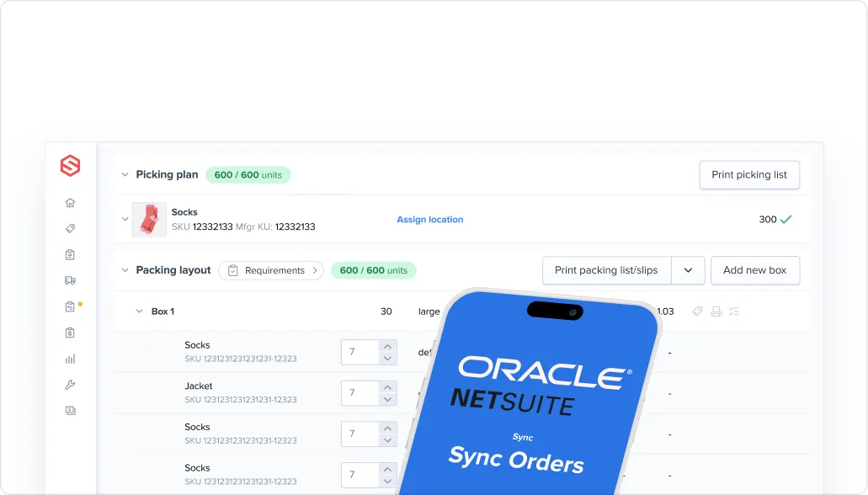Open the dropdown next to Print packing list/slips
This screenshot has width=868, height=495.
688,270
